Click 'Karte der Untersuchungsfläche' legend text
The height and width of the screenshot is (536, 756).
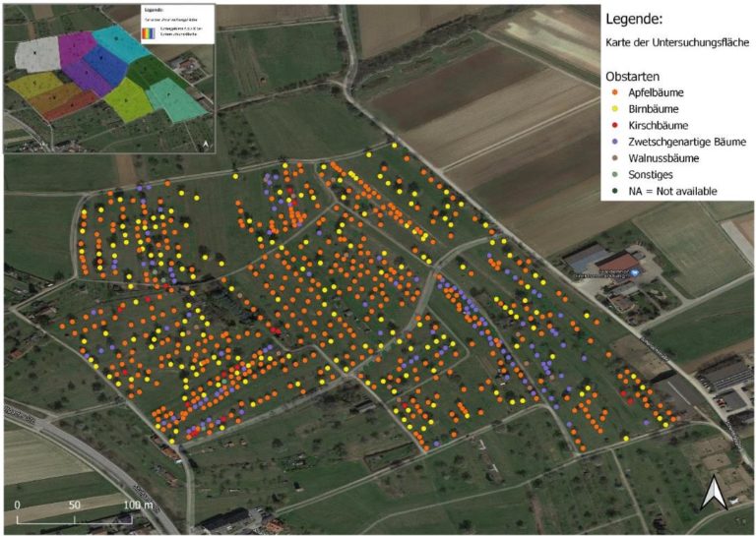[677, 42]
